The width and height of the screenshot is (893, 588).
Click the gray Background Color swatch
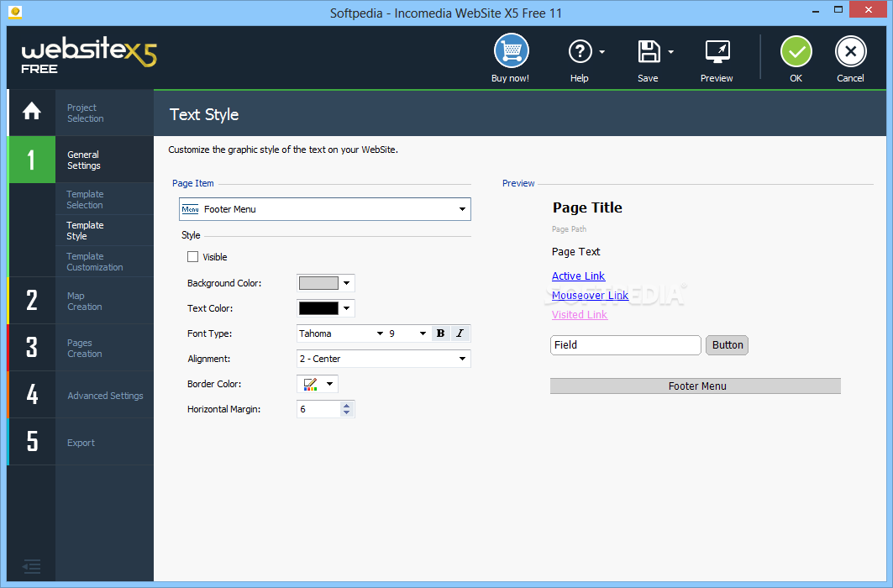click(318, 283)
